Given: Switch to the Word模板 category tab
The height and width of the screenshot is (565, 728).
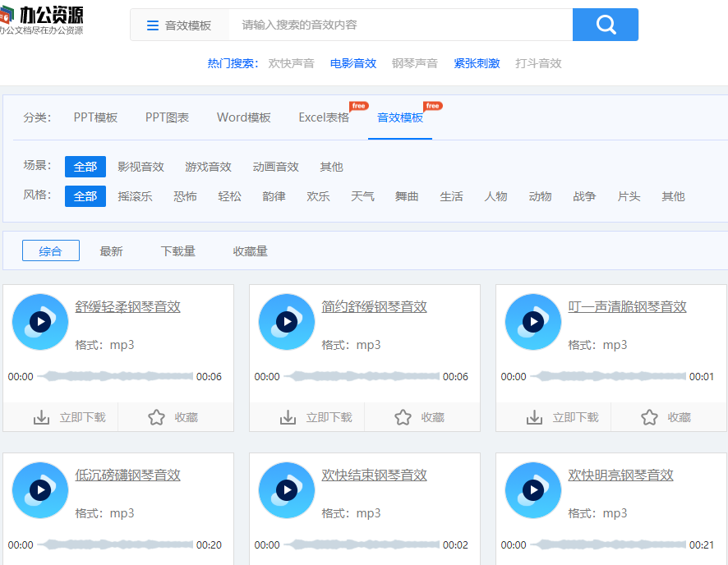Looking at the screenshot, I should [x=244, y=117].
